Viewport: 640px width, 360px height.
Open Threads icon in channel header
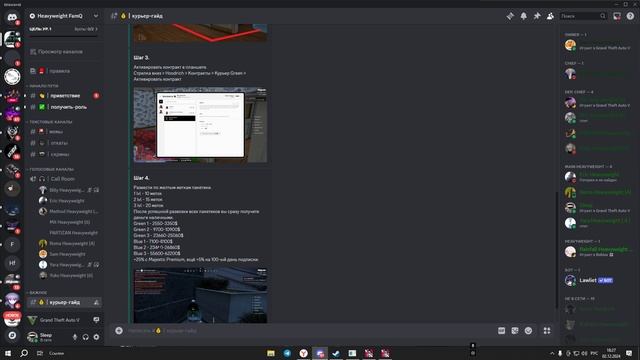(510, 16)
